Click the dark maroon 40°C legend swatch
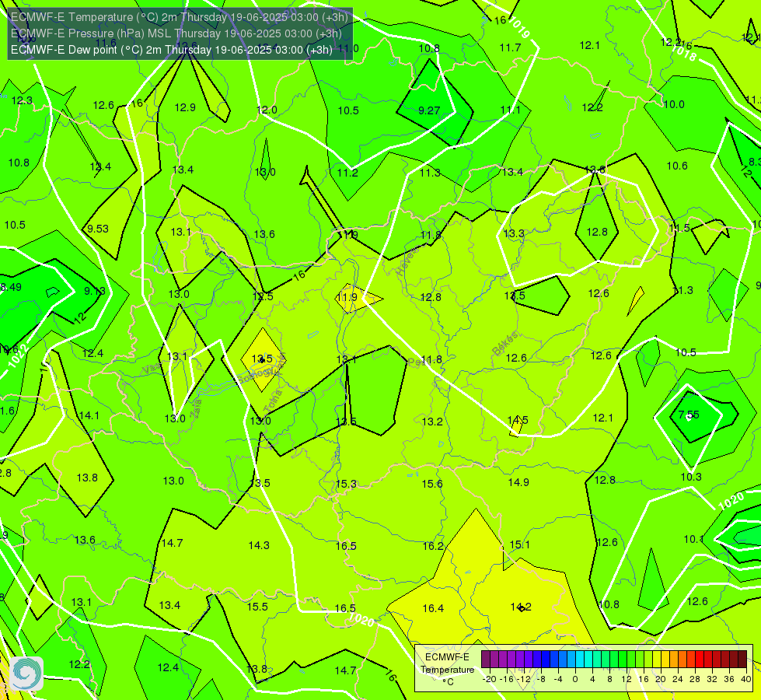The image size is (761, 700). 742,660
